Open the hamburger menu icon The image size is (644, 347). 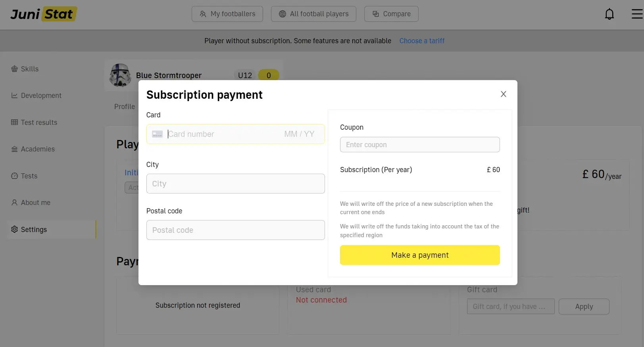637,14
